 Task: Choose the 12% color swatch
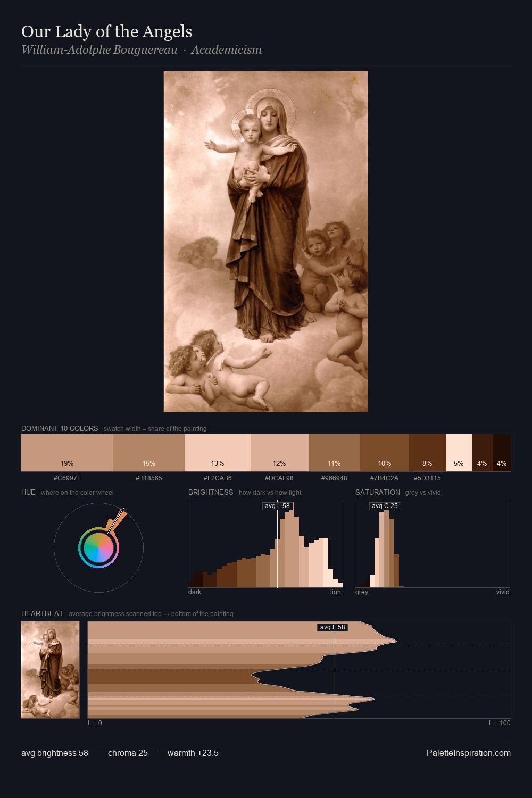tap(279, 453)
